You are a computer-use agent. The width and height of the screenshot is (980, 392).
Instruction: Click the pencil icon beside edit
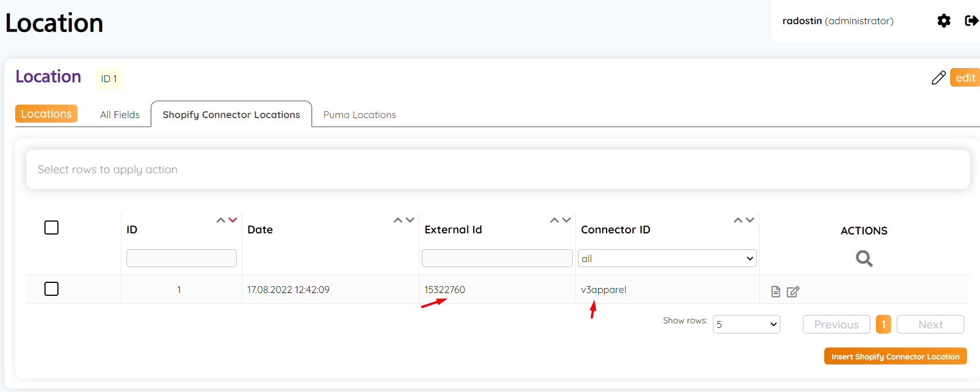pyautogui.click(x=938, y=78)
